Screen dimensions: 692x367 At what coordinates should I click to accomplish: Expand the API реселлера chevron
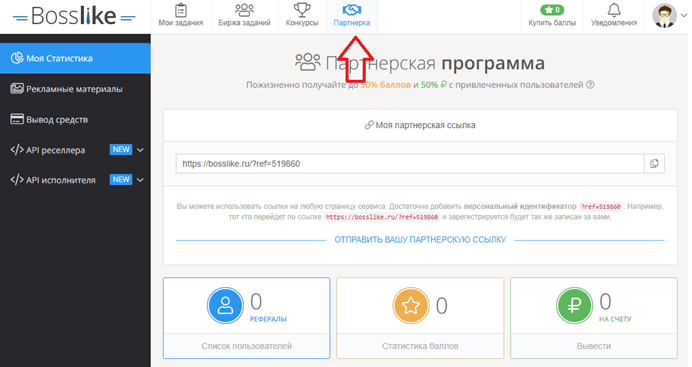coord(140,150)
